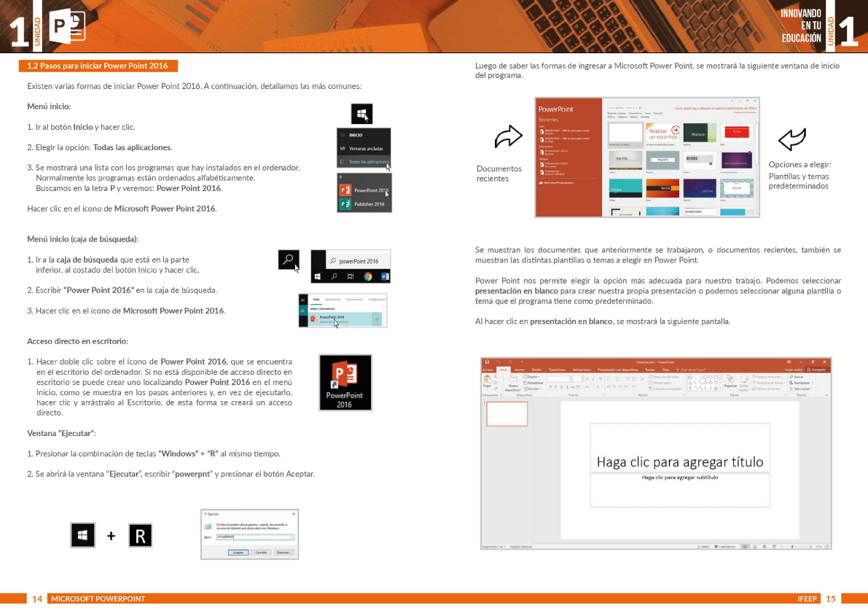Click the Windows Start icon above the INICIO menu
The height and width of the screenshot is (614, 868).
click(x=362, y=114)
